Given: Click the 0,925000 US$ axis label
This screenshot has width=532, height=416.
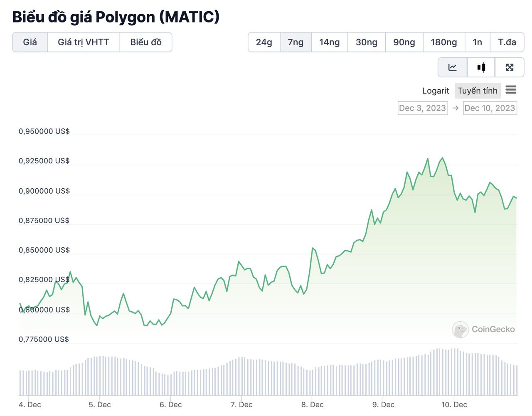Looking at the screenshot, I should click(x=44, y=161).
